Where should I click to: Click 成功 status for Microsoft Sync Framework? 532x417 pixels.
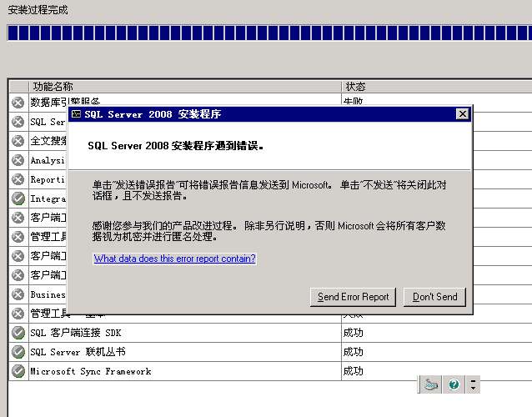(x=354, y=371)
